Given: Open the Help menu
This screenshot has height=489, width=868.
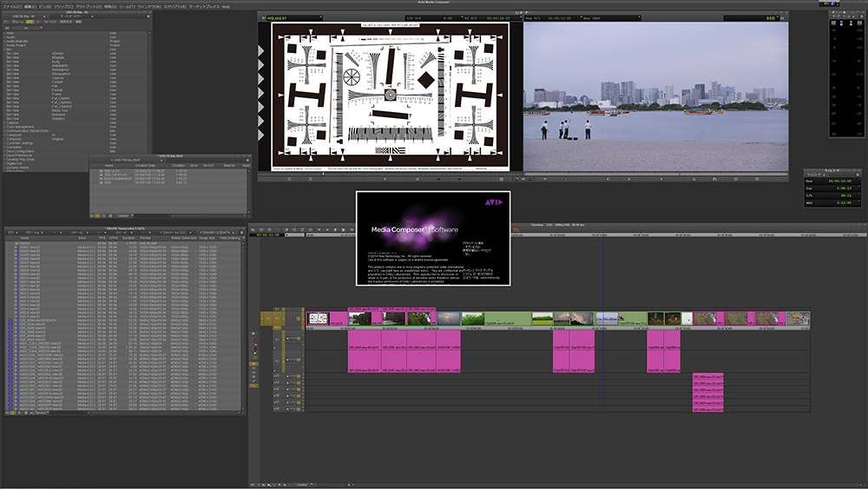Looking at the screenshot, I should [x=226, y=7].
